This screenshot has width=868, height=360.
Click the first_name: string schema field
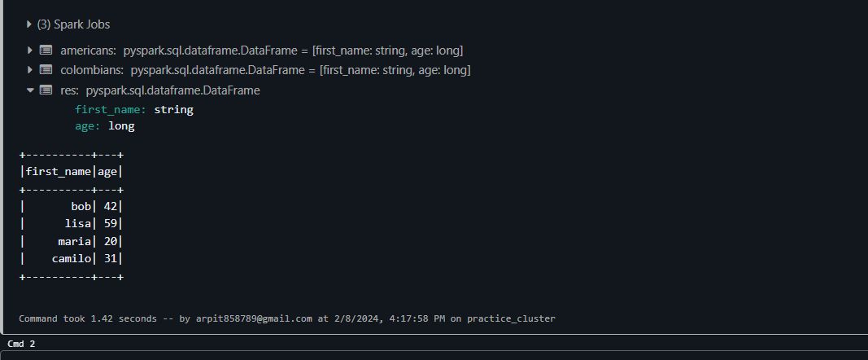click(x=134, y=110)
